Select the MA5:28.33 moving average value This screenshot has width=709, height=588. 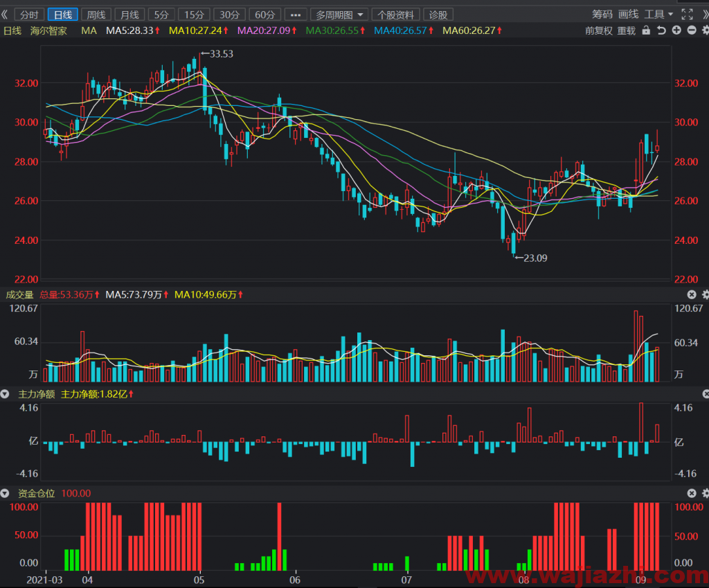[133, 30]
